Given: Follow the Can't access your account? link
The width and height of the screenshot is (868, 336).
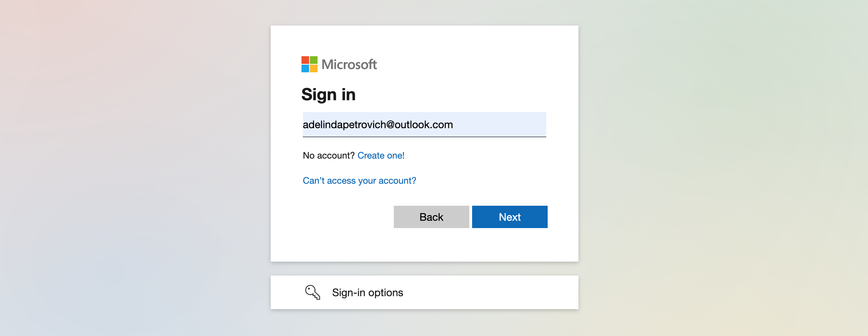Looking at the screenshot, I should click(360, 181).
